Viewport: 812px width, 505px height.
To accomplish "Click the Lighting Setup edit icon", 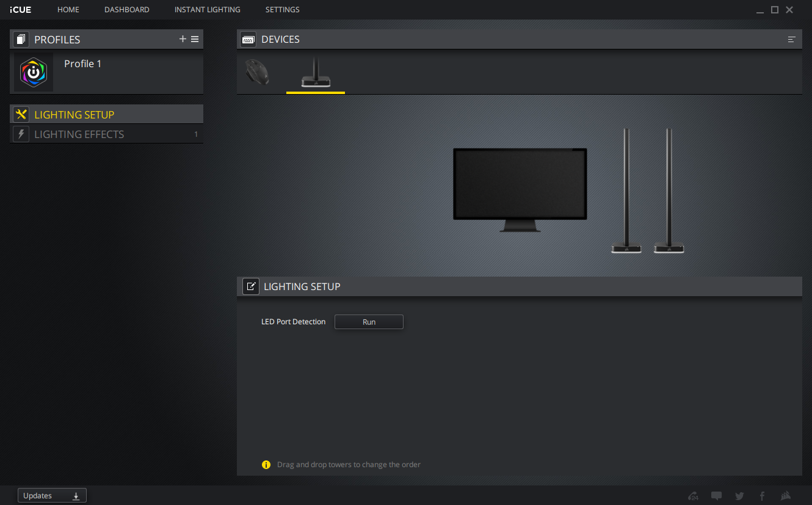I will point(251,286).
